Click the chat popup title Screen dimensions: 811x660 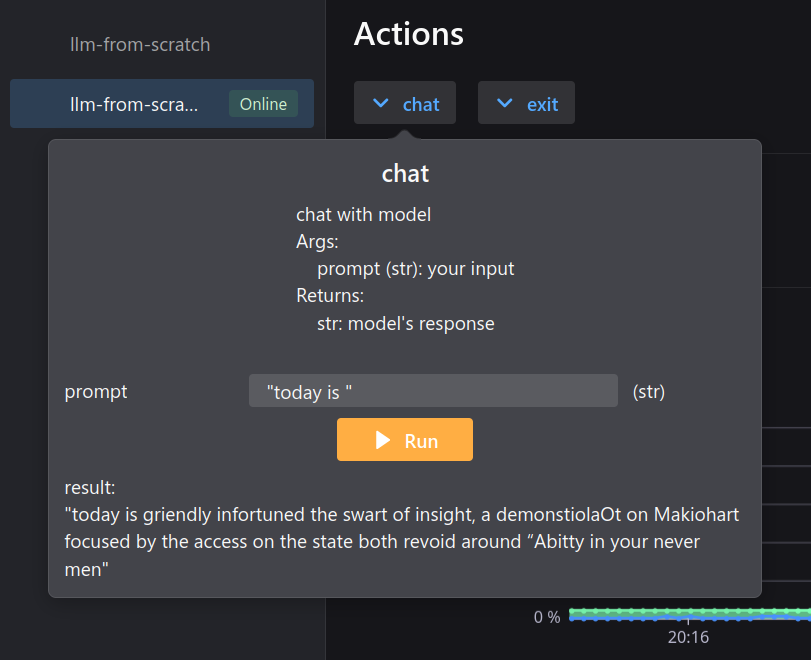tap(405, 173)
